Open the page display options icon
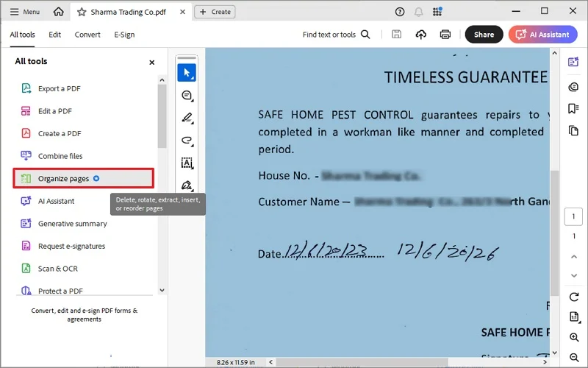This screenshot has height=368, width=588. pyautogui.click(x=574, y=317)
